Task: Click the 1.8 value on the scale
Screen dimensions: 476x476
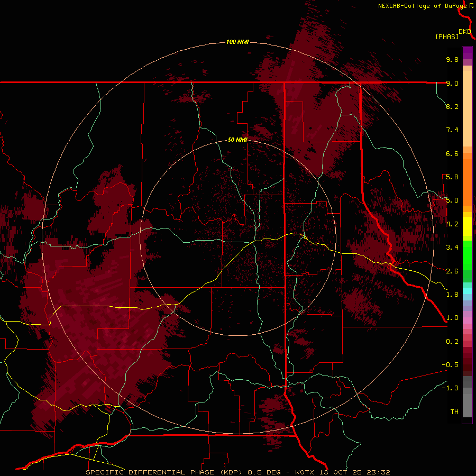Action: pos(452,295)
